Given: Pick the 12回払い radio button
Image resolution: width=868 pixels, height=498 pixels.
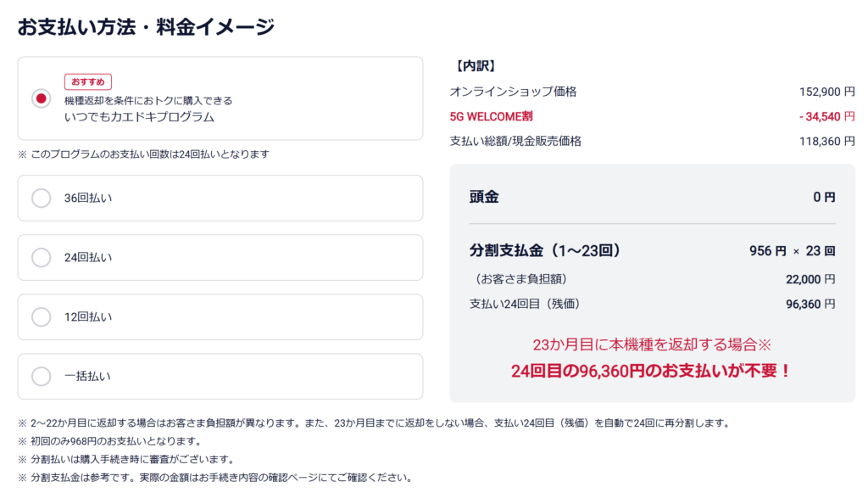Looking at the screenshot, I should pyautogui.click(x=41, y=316).
